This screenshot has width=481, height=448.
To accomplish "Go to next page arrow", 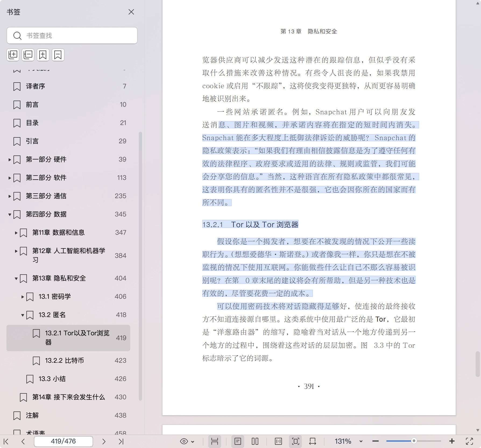I will coord(104,441).
